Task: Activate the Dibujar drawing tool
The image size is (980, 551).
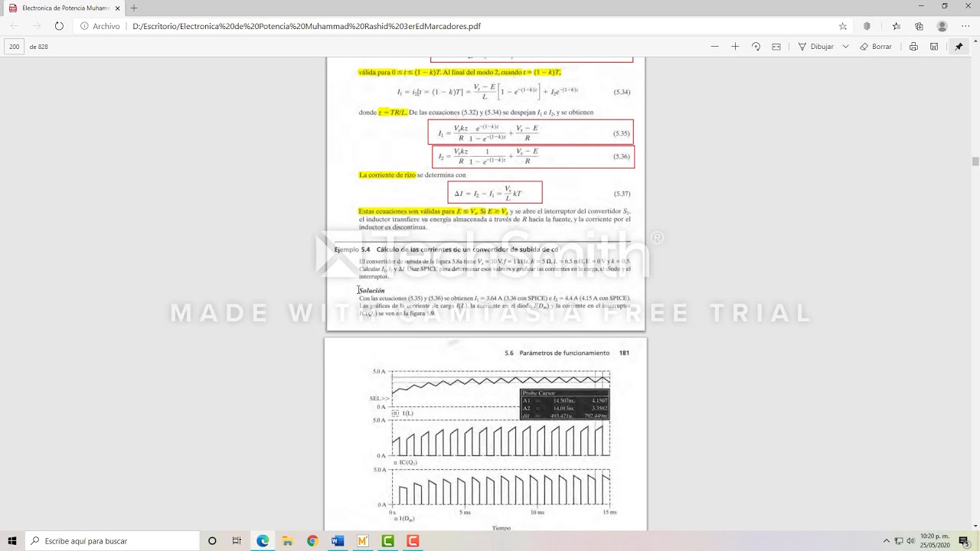Action: coord(816,47)
